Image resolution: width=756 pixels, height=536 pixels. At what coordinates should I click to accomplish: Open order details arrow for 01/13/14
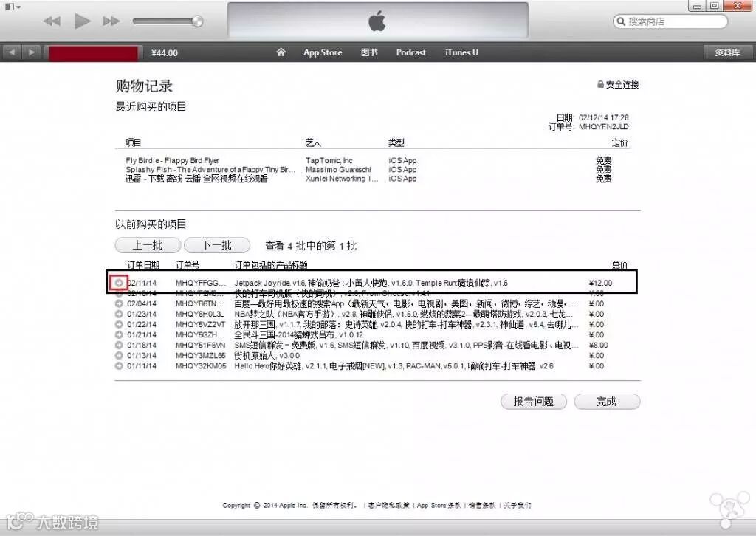tap(119, 355)
